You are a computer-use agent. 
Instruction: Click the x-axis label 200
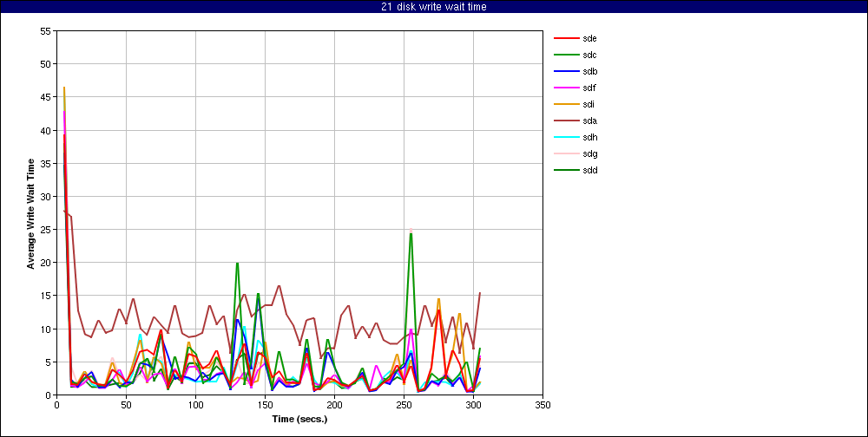click(334, 405)
